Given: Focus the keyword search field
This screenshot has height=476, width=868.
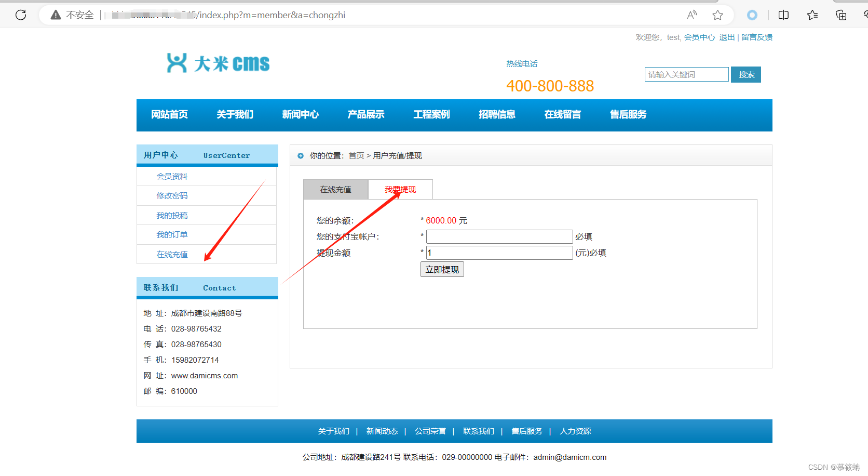Looking at the screenshot, I should point(687,74).
